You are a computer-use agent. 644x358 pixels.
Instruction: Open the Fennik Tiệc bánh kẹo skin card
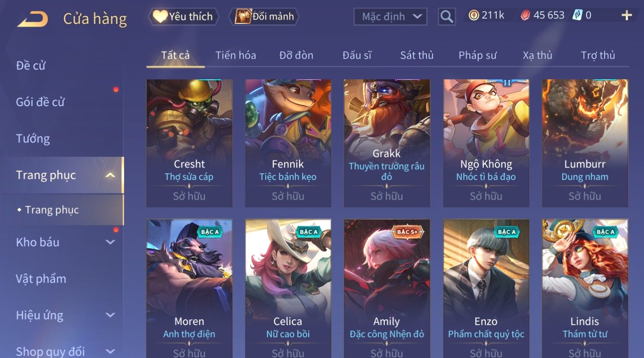pos(288,143)
